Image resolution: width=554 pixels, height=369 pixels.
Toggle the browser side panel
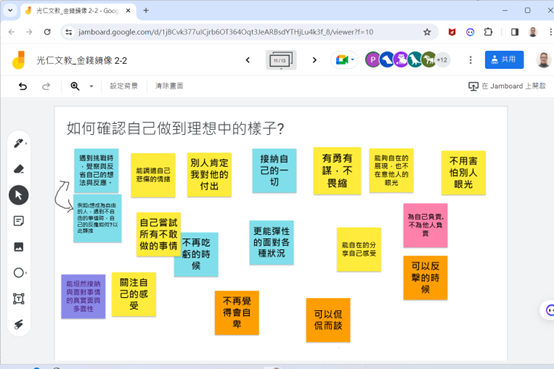click(x=514, y=32)
